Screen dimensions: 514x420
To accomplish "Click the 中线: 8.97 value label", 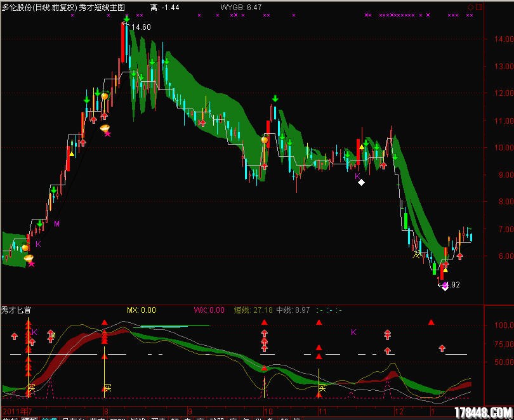I will coord(293,310).
